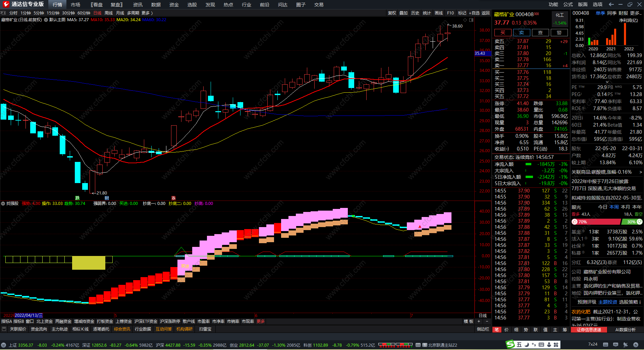Open the 行情 tab
The height and width of the screenshot is (350, 644).
[57, 5]
